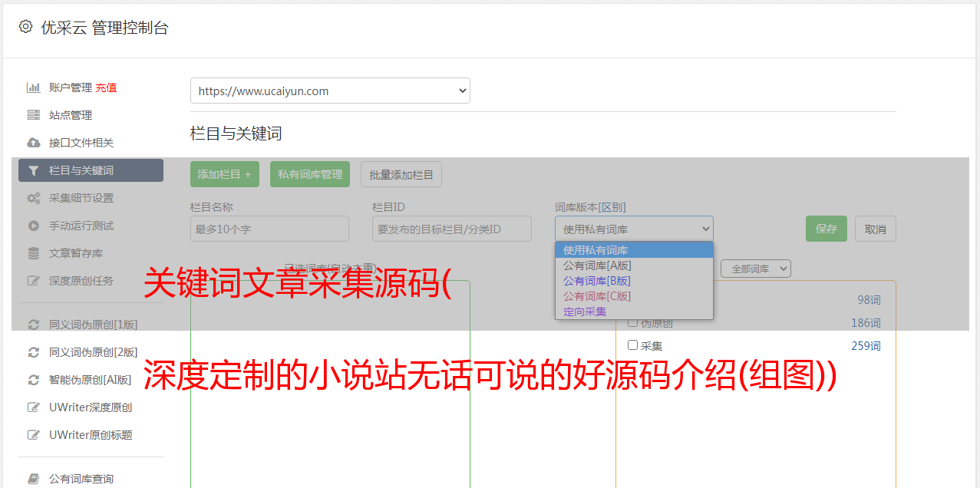Open the site URL dropdown
Screen dimensions: 980x488
[330, 91]
